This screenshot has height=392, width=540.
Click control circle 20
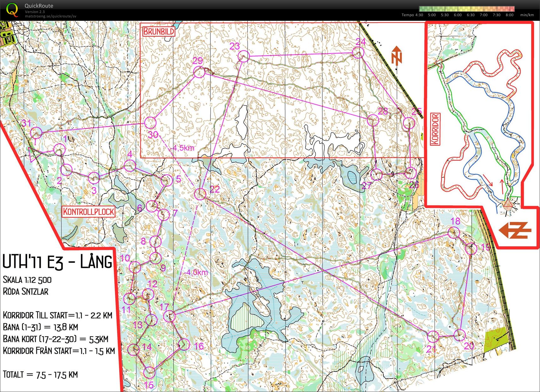(459, 335)
